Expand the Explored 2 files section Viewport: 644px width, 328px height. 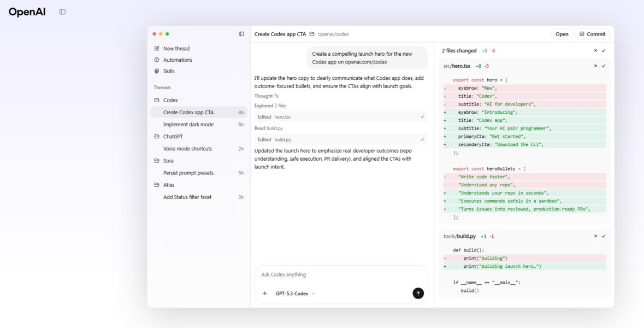click(269, 106)
